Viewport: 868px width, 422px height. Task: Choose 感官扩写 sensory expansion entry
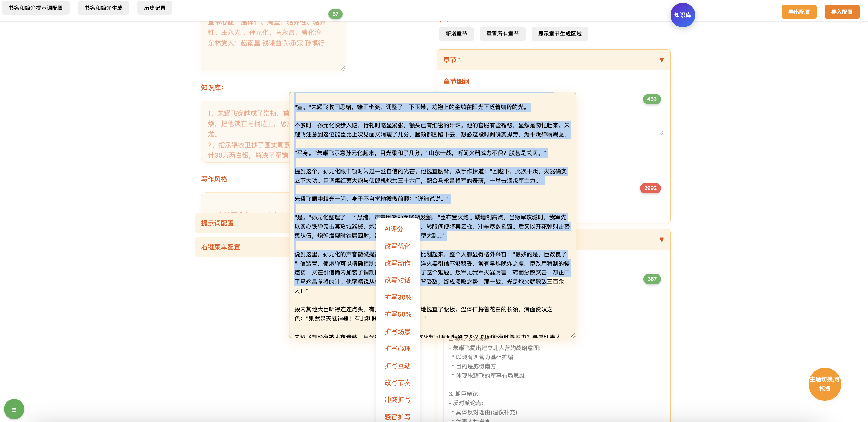click(x=397, y=416)
